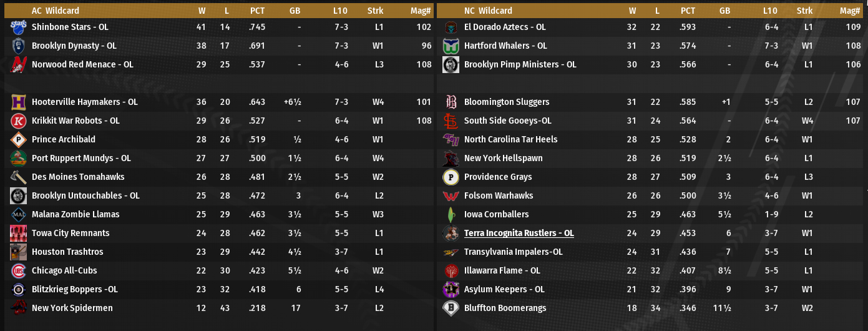Click the Providence Grays team logo
The image size is (868, 331).
pos(451,177)
